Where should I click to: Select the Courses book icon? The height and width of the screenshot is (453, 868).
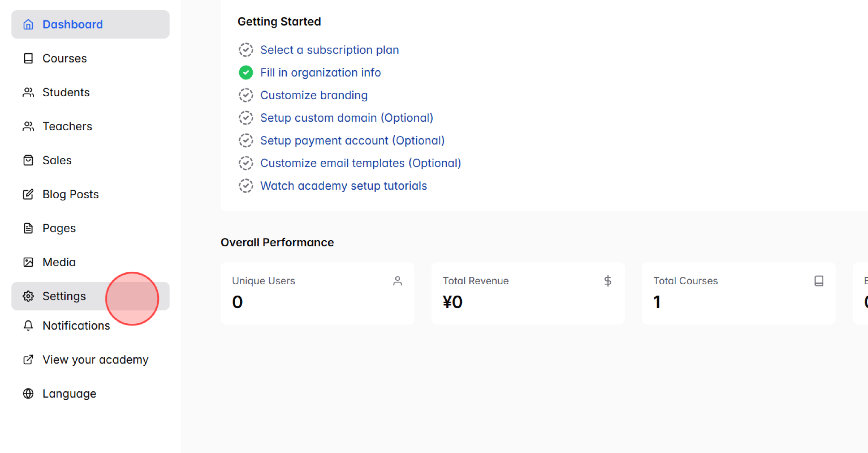[28, 58]
